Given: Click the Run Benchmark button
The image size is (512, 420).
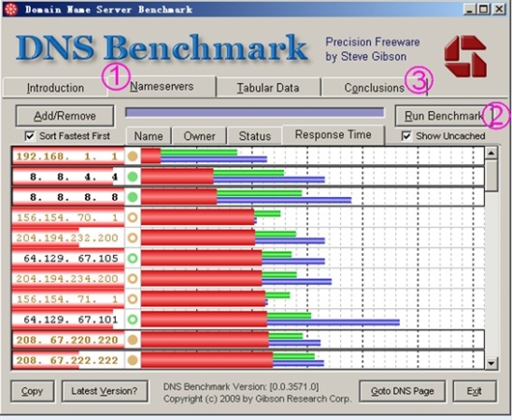Looking at the screenshot, I should [x=443, y=116].
